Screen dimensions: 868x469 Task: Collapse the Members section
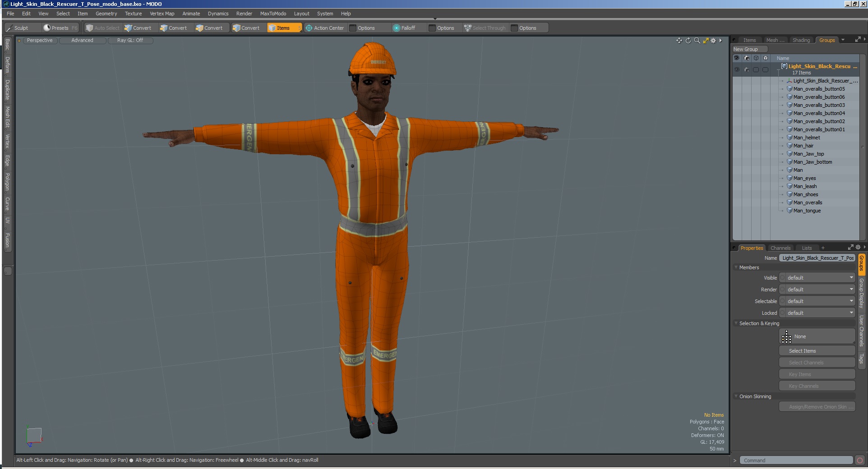tap(736, 267)
